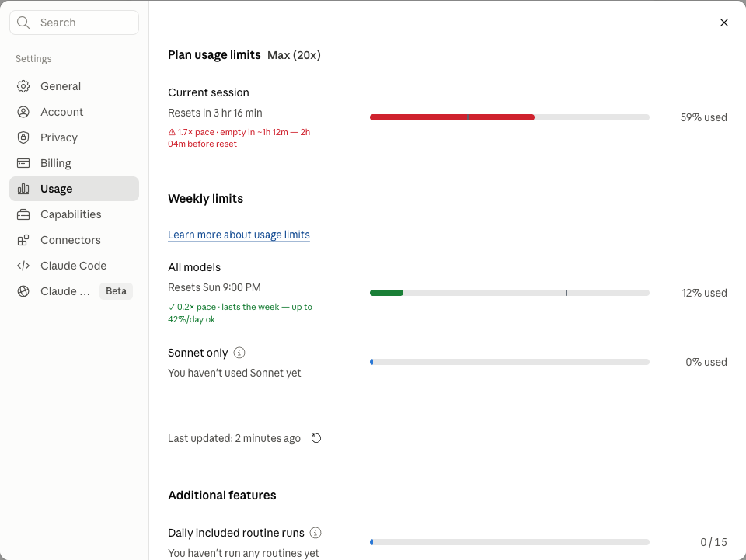This screenshot has height=560, width=746.
Task: Click the Daily routine runs progress bar
Action: pos(510,542)
